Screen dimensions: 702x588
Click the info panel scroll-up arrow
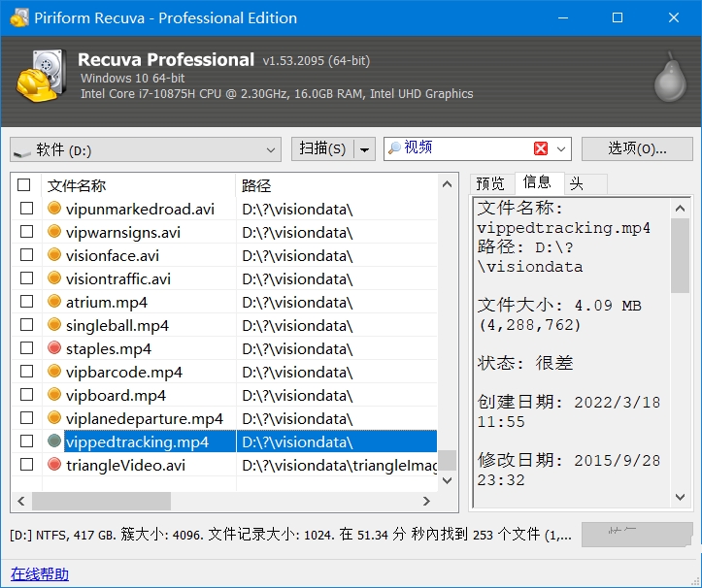coord(680,208)
